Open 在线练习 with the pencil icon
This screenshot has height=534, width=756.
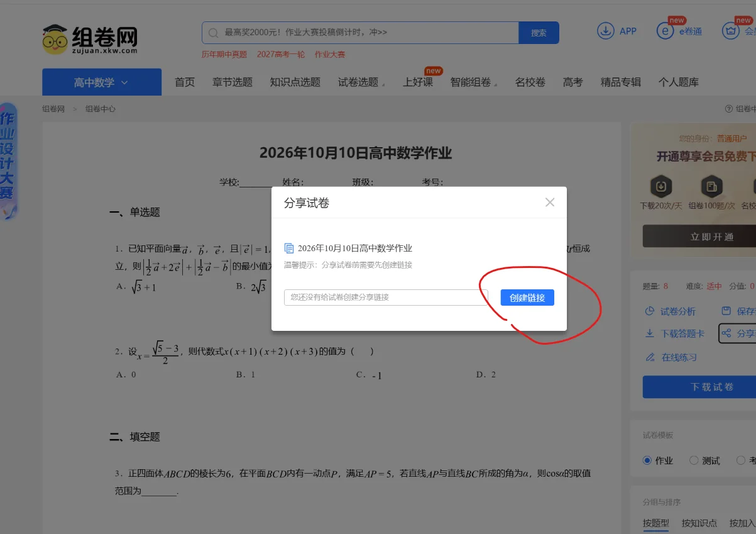671,357
